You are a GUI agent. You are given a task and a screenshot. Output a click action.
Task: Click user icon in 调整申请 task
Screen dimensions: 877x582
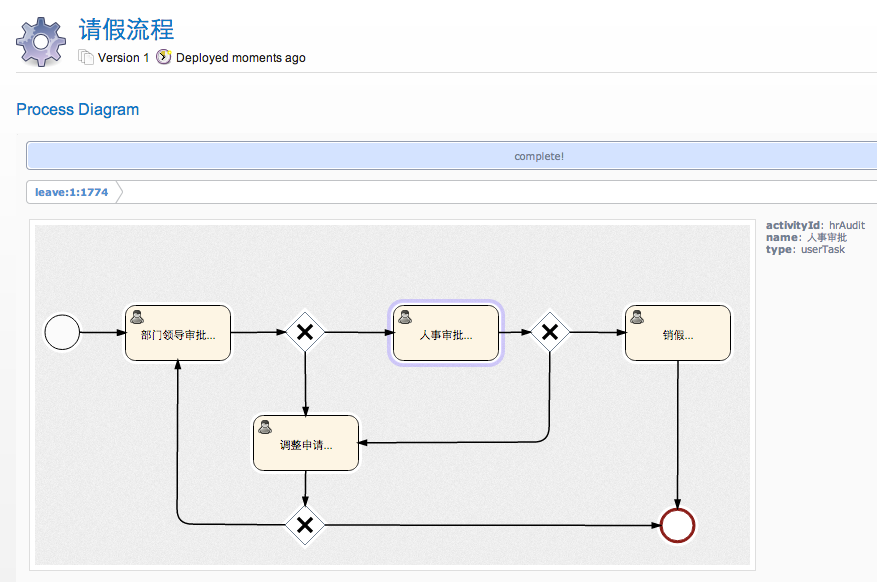pyautogui.click(x=265, y=427)
